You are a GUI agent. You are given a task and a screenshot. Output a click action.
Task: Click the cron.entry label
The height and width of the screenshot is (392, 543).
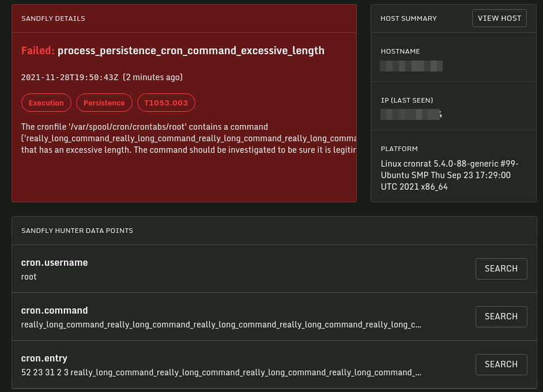pyautogui.click(x=44, y=358)
